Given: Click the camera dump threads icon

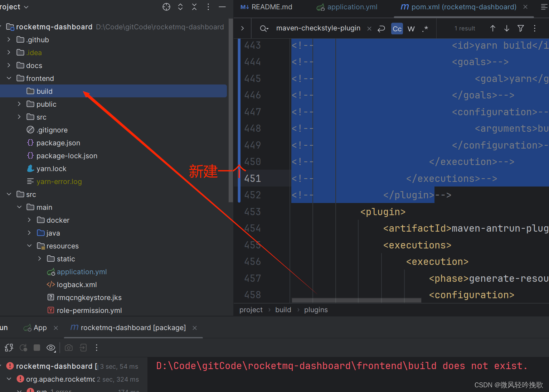Looking at the screenshot, I should click(69, 348).
